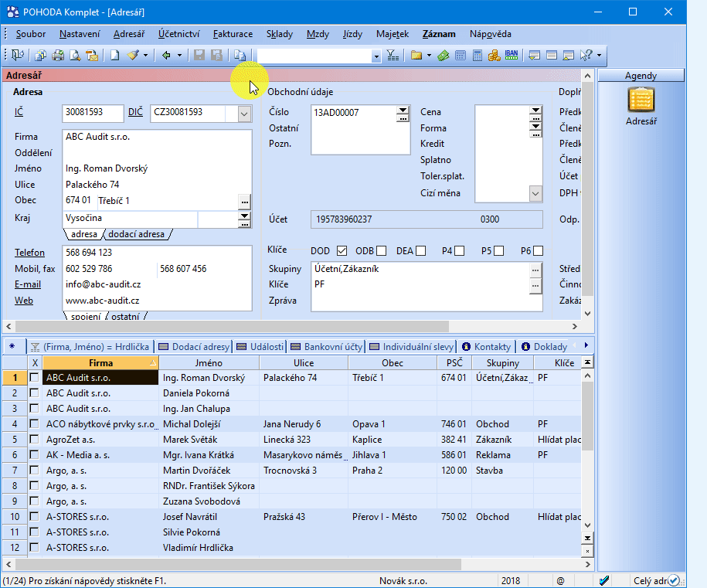Click the send by e-mail envelope icon
This screenshot has height=588, width=707.
[x=92, y=56]
